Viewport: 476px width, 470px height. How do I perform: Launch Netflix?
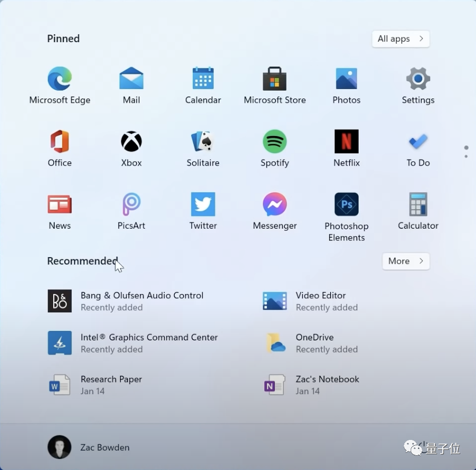click(x=346, y=148)
